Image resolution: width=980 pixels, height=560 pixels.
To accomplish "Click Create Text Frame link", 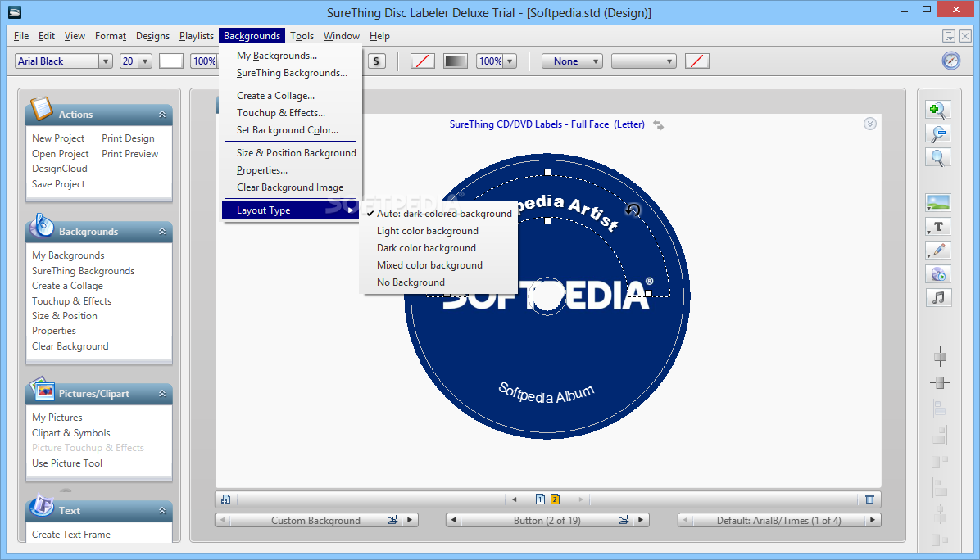I will (71, 535).
